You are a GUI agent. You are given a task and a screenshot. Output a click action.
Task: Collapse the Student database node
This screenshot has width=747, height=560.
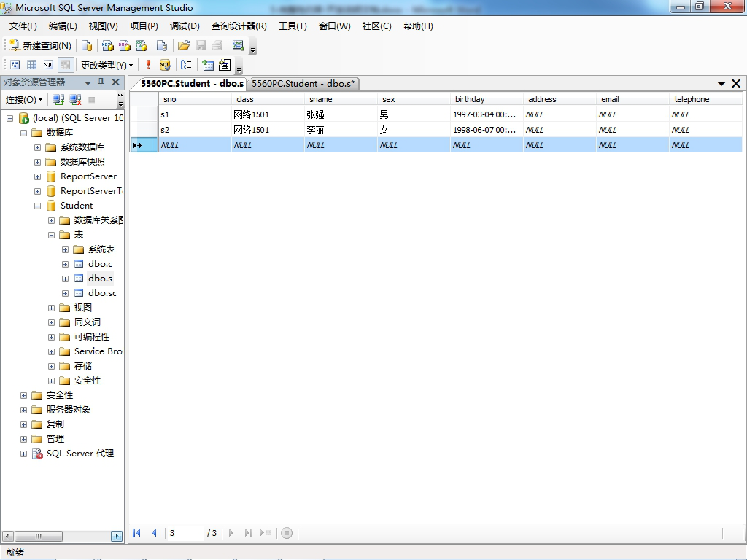tap(37, 206)
